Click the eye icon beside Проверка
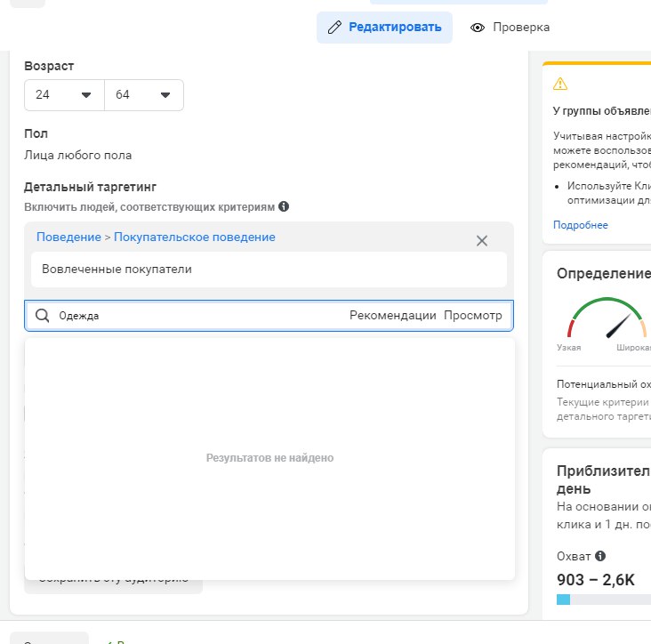Image resolution: width=651 pixels, height=644 pixels. click(x=478, y=28)
